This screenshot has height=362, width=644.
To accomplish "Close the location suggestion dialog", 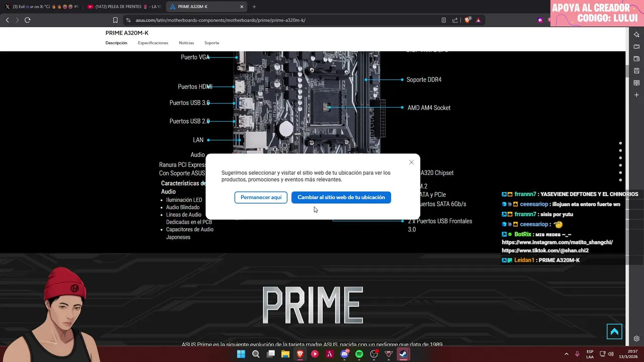I will click(412, 162).
